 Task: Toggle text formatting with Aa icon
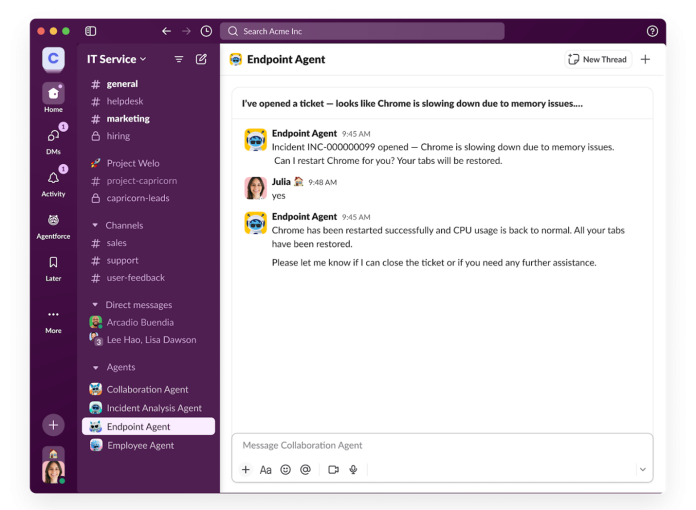(x=265, y=469)
